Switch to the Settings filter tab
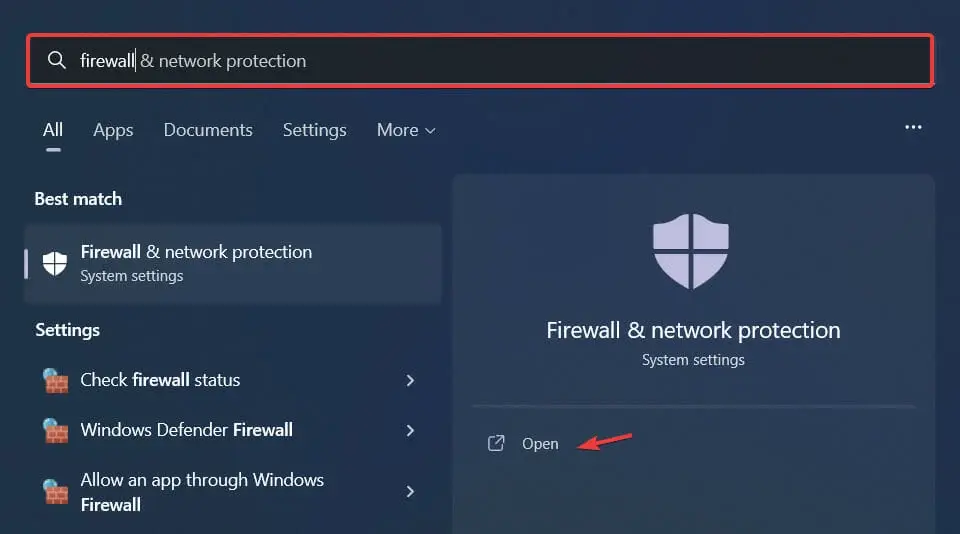Screen dimensions: 960x534 314,130
